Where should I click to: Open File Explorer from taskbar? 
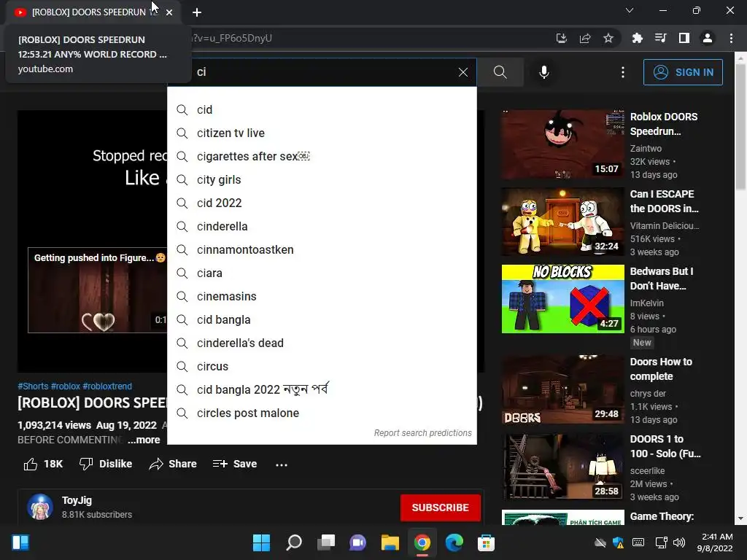click(390, 542)
